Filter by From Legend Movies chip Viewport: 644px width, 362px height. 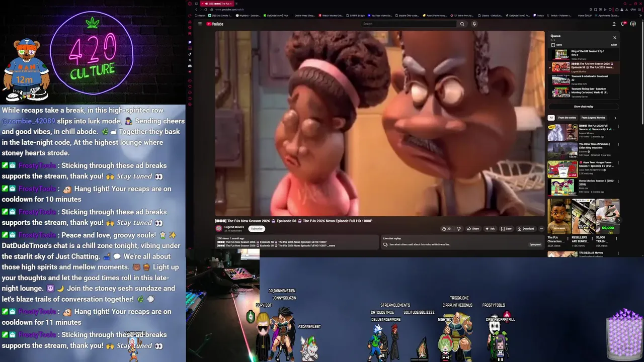(x=593, y=118)
